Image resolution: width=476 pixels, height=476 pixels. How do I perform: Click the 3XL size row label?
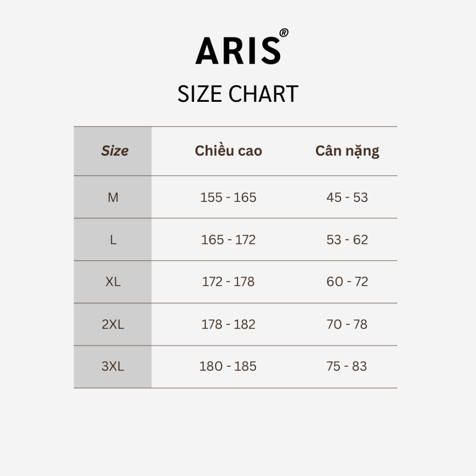point(113,366)
